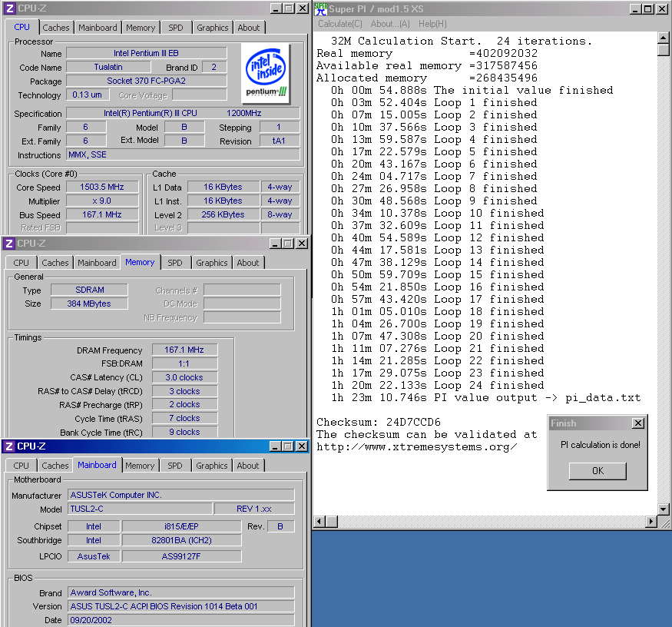The image size is (672, 627).
Task: Click the Package field Socket 370 FC-PGA2
Action: (147, 81)
